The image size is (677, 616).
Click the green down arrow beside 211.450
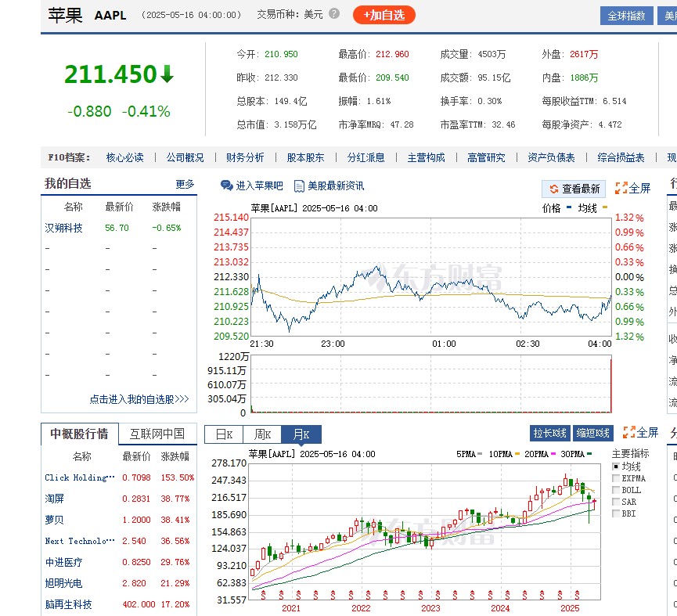pyautogui.click(x=167, y=74)
